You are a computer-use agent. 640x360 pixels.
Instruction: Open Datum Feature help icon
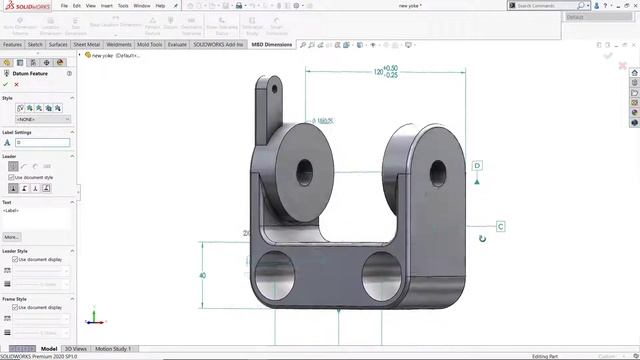(x=69, y=73)
